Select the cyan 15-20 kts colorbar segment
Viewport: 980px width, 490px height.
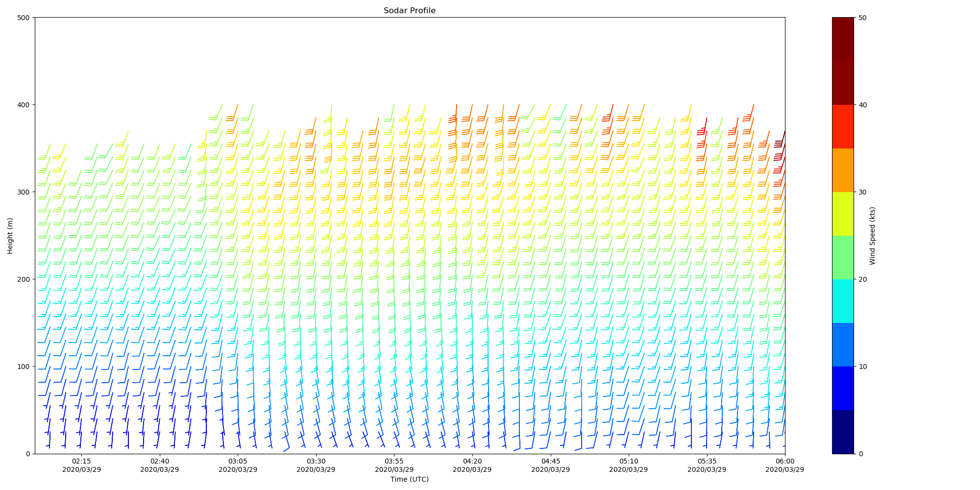843,301
